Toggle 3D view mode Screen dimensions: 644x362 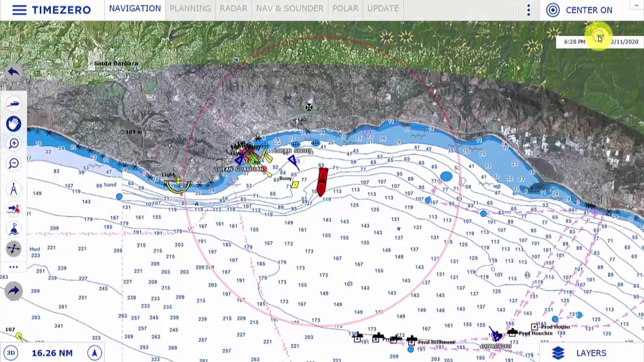[11, 353]
